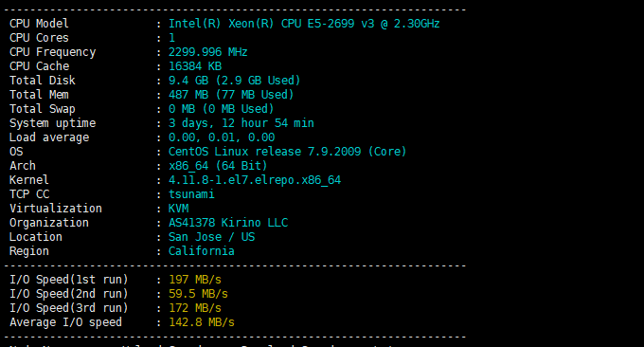Image resolution: width=644 pixels, height=347 pixels.
Task: Select 'AS41378 Kirino LLC' value
Action: point(228,223)
